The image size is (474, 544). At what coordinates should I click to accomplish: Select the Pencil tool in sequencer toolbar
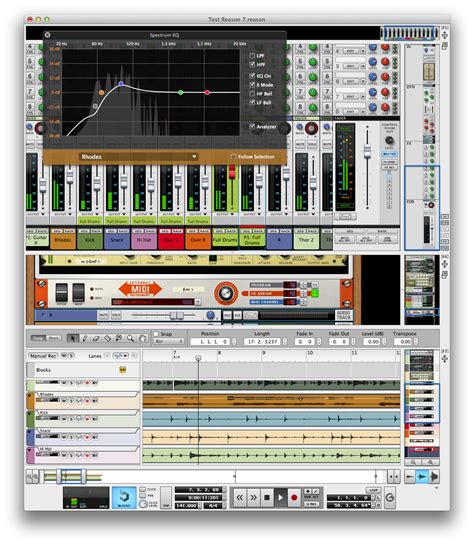84,338
